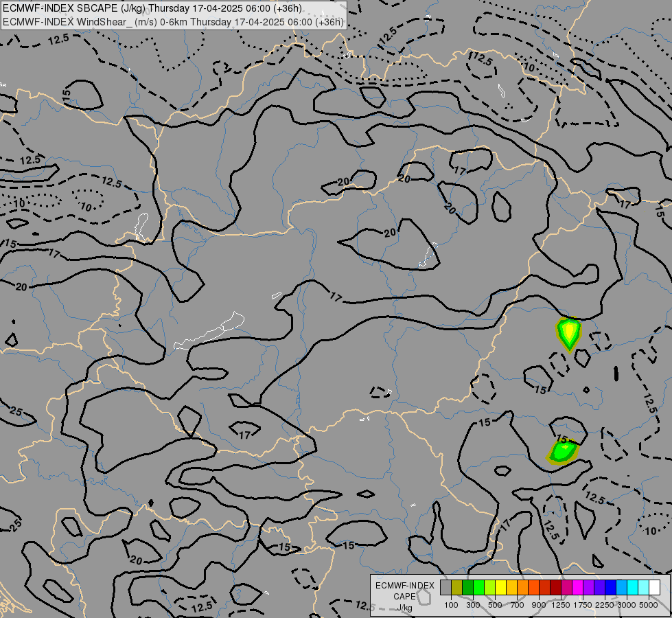Select the azure light-blue legend swatch
The image size is (672, 618).
621,587
